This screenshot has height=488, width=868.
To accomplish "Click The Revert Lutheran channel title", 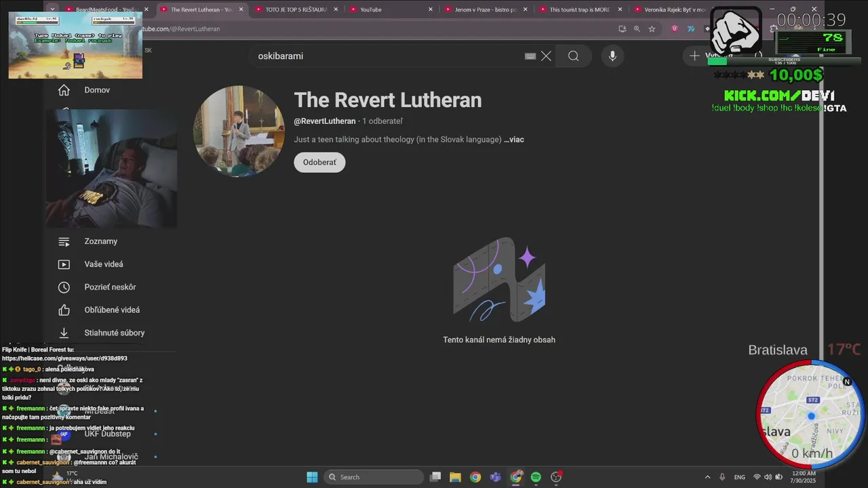I will [388, 100].
